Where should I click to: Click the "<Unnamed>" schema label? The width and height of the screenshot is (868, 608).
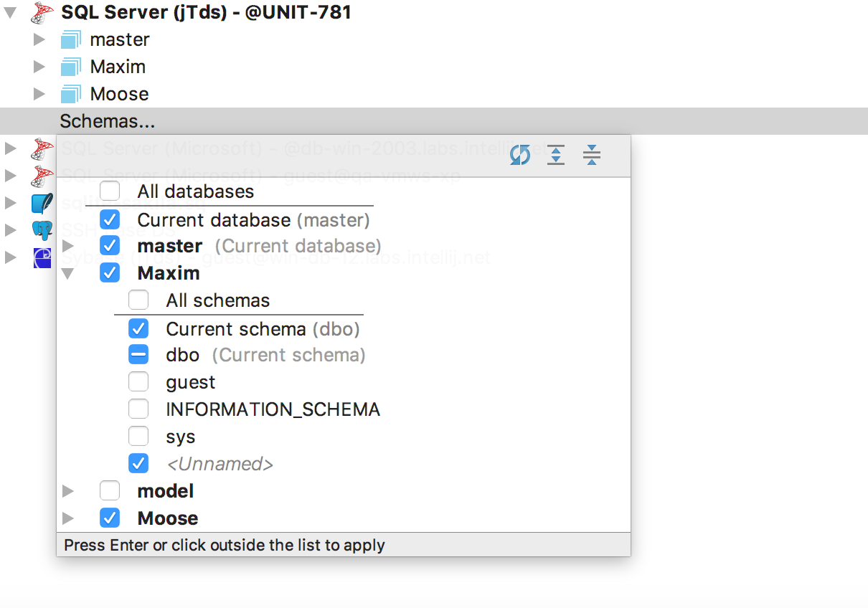pos(220,464)
